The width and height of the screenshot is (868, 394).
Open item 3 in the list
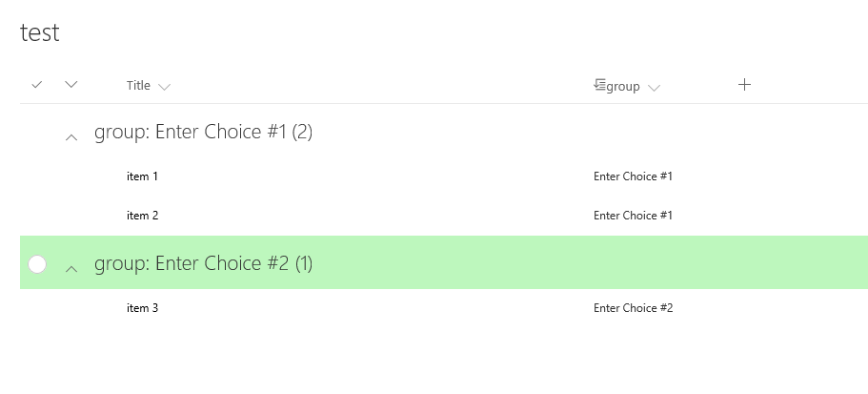pyautogui.click(x=142, y=308)
